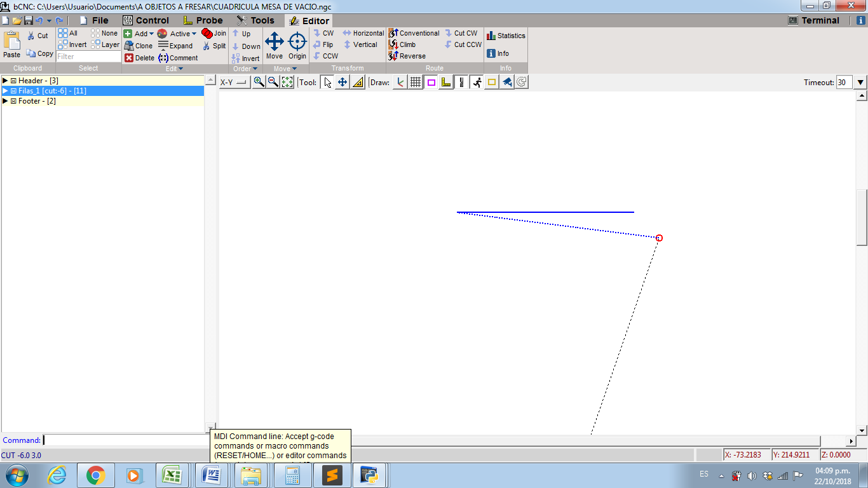Click the Origin crosshair button
The width and height of the screenshot is (868, 488).
pos(297,45)
